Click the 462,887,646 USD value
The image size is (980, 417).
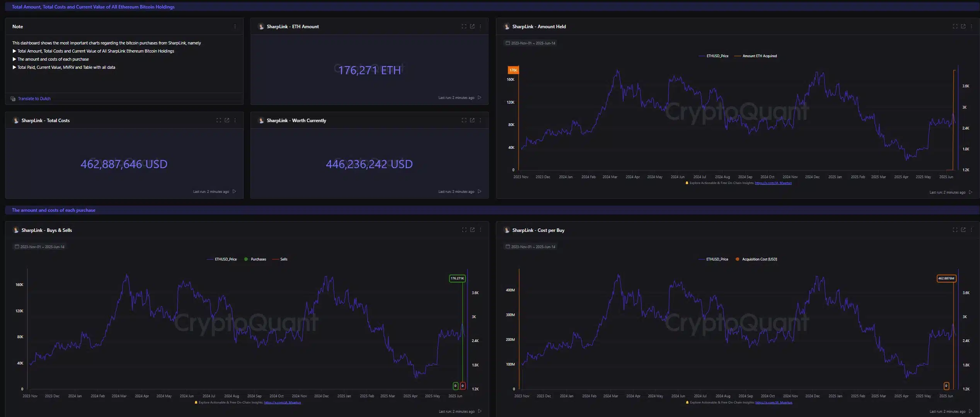[x=124, y=164]
